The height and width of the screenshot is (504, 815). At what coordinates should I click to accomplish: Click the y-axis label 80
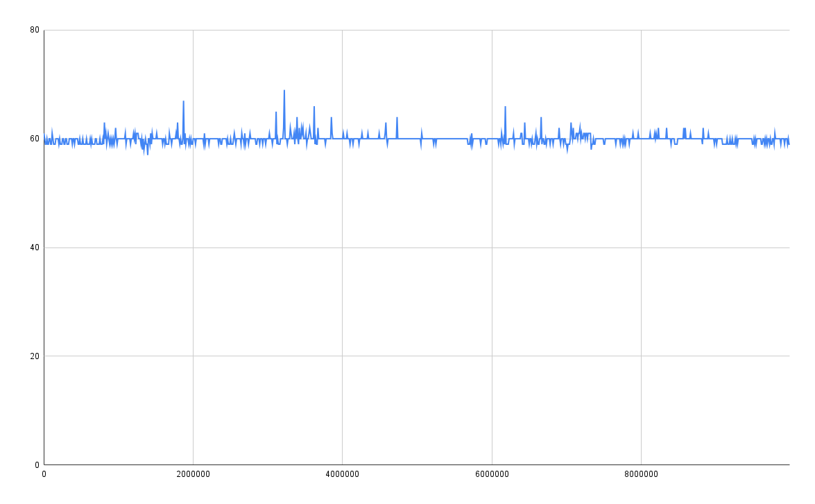35,31
